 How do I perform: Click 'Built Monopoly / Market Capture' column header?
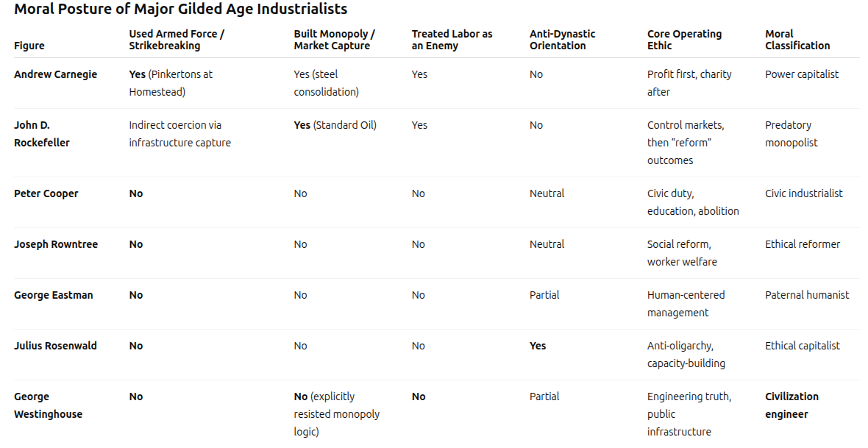(x=335, y=40)
